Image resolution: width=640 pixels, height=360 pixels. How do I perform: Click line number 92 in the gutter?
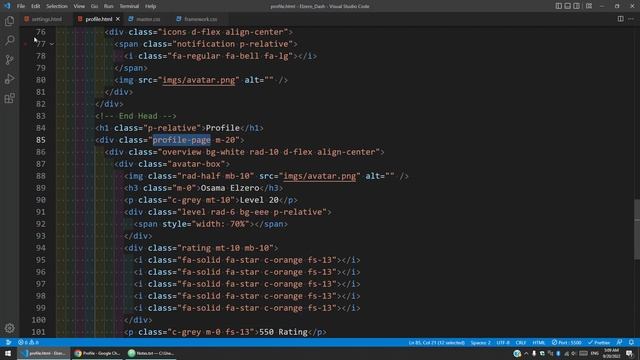[x=41, y=224]
